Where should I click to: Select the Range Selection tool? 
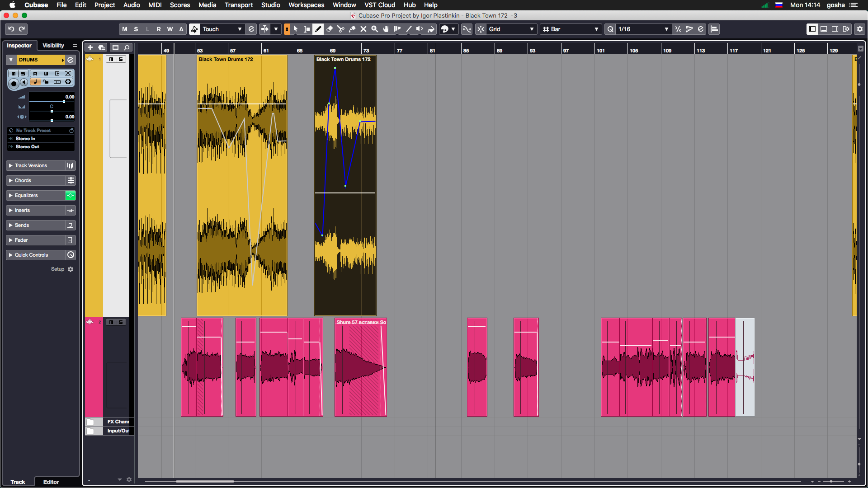click(307, 29)
